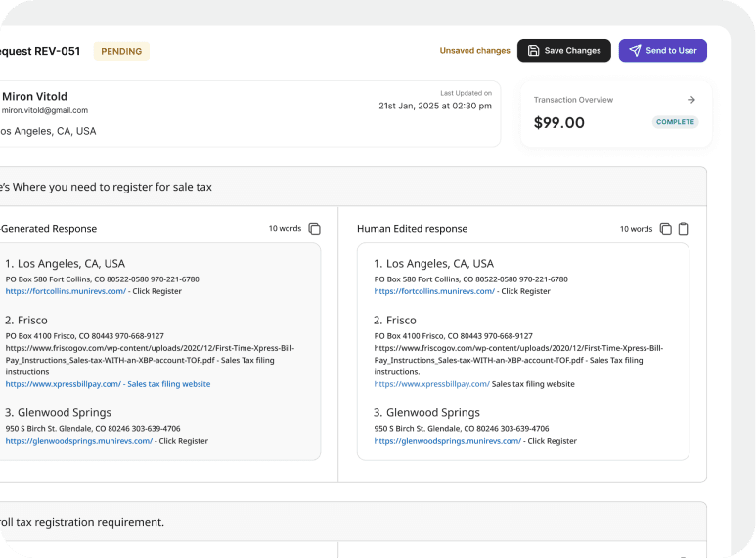The image size is (756, 558).
Task: Click the floppy disk icon in Save Changes
Action: [x=533, y=51]
